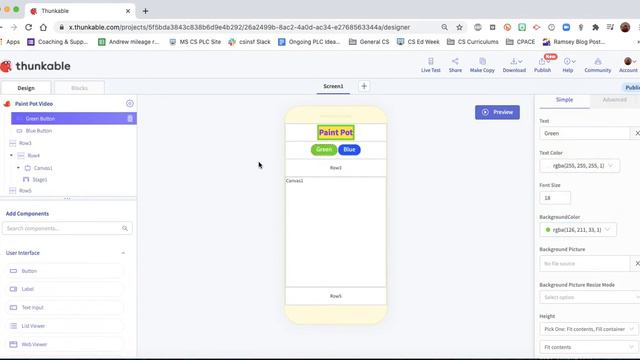Click the Search components field

pyautogui.click(x=67, y=228)
